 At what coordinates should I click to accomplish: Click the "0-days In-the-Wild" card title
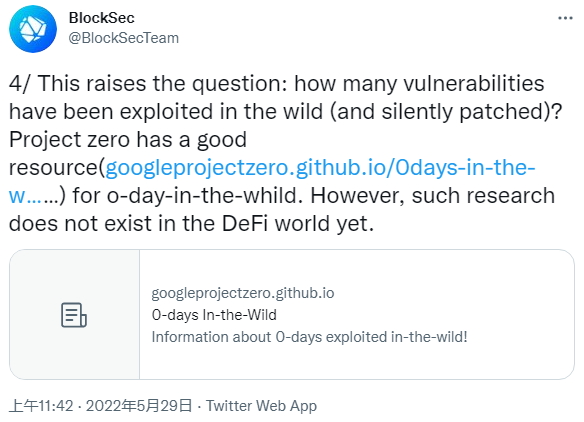(214, 315)
